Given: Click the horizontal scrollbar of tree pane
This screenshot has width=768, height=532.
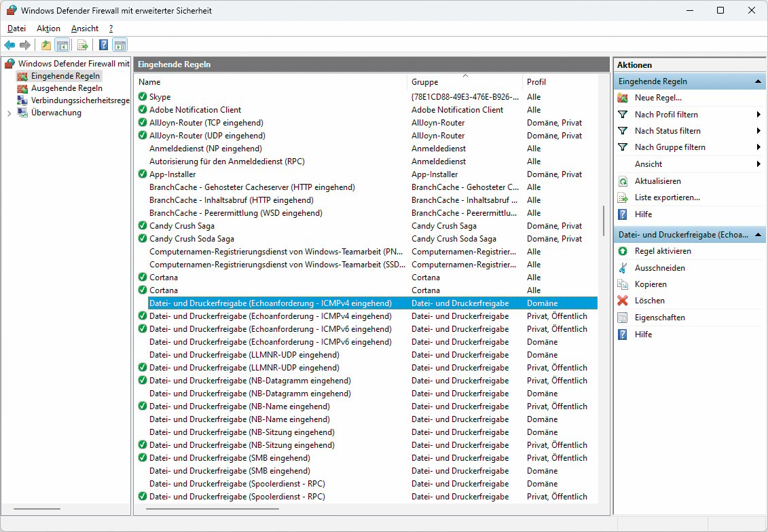Looking at the screenshot, I should pos(37,509).
